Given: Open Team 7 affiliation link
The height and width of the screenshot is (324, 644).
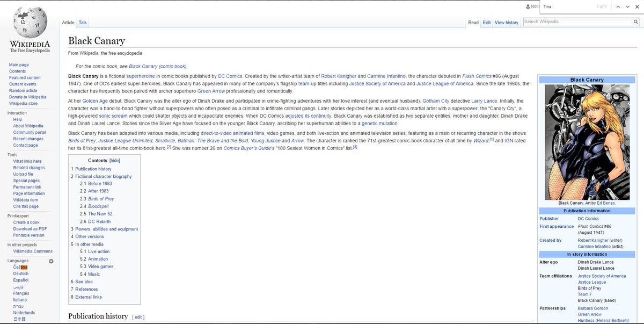Looking at the screenshot, I should point(584,294).
